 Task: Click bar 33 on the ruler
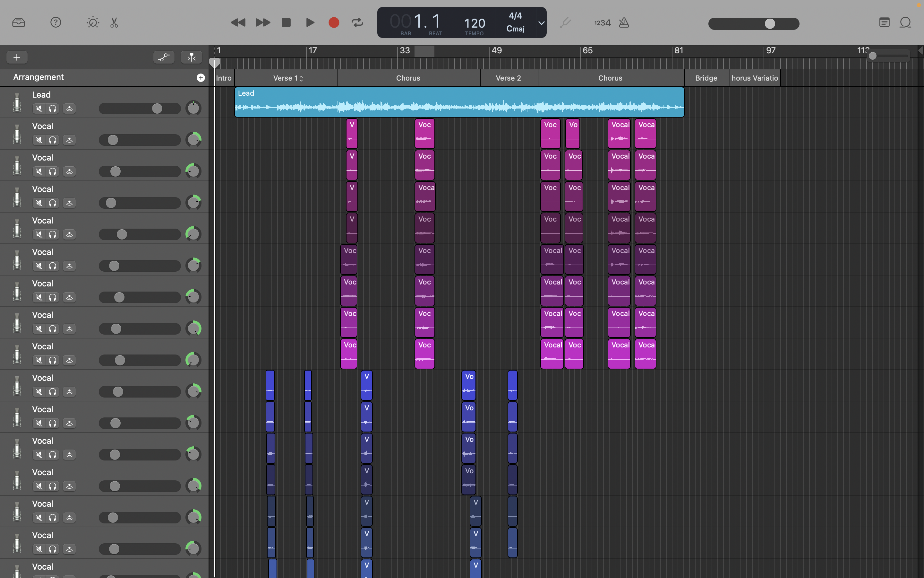pos(405,50)
